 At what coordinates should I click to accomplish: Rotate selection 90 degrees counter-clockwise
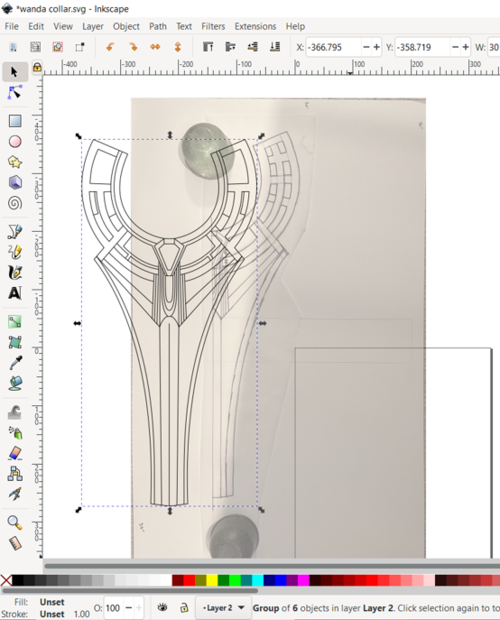[x=110, y=47]
